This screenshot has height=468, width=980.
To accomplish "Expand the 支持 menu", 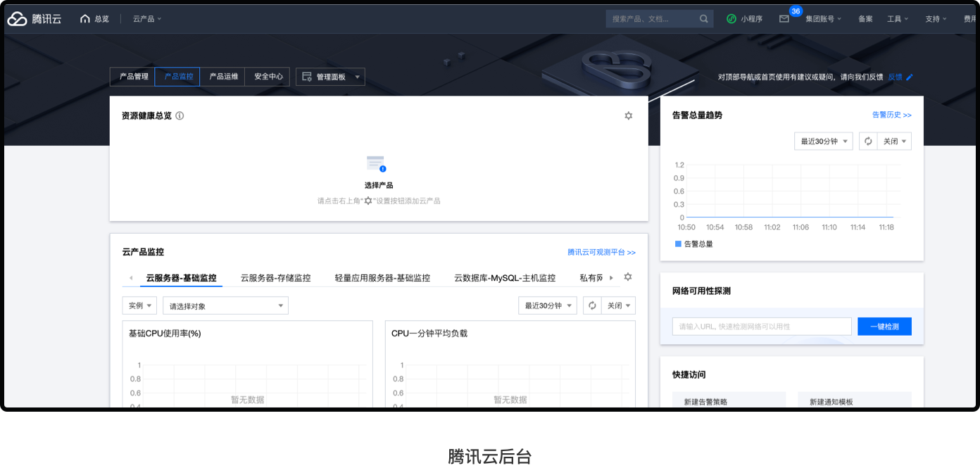I will (x=936, y=19).
